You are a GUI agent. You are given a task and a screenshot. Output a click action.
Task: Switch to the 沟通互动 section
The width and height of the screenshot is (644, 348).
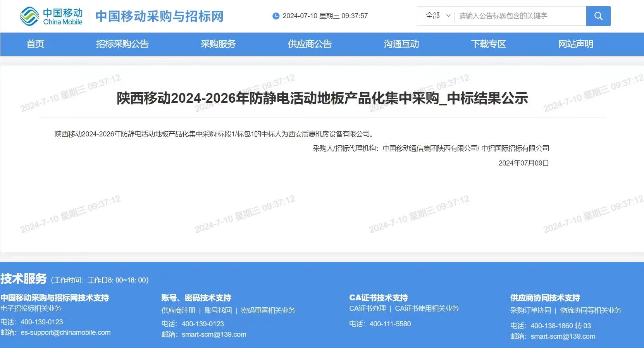pyautogui.click(x=401, y=44)
